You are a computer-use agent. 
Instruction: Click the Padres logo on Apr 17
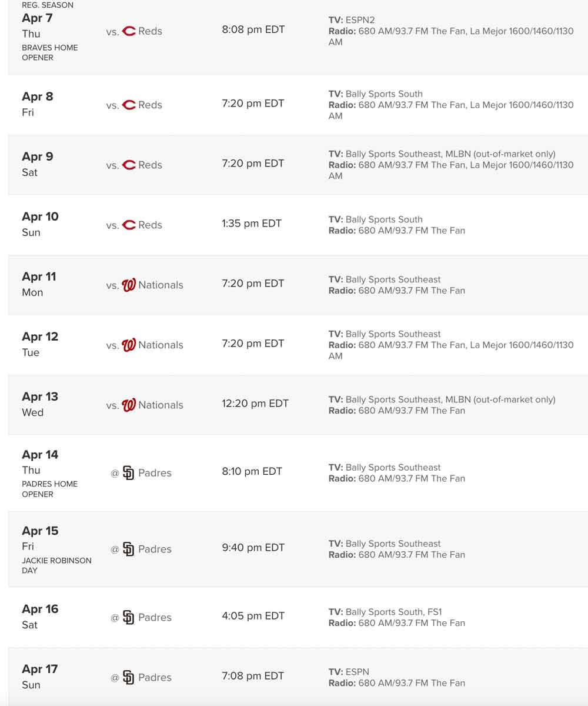point(129,678)
